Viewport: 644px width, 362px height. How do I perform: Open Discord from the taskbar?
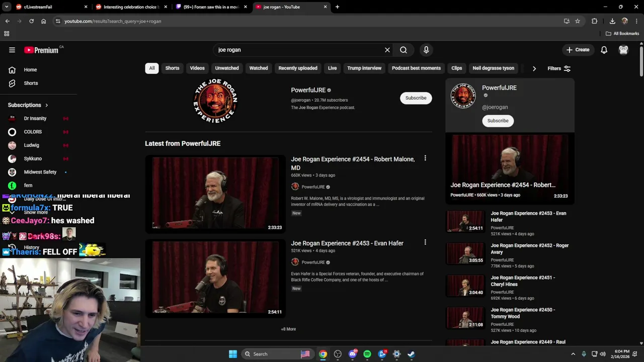coord(353,354)
